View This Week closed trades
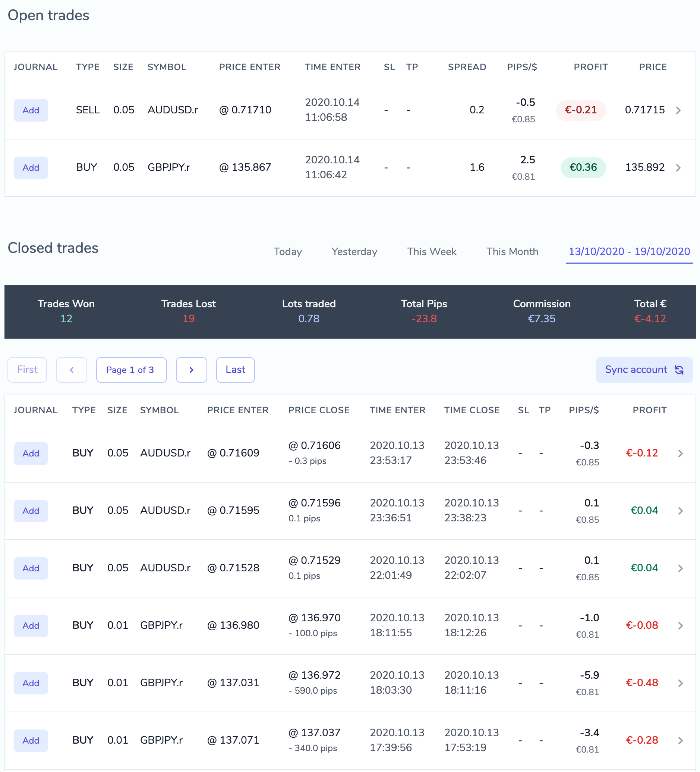This screenshot has height=772, width=700. point(431,252)
